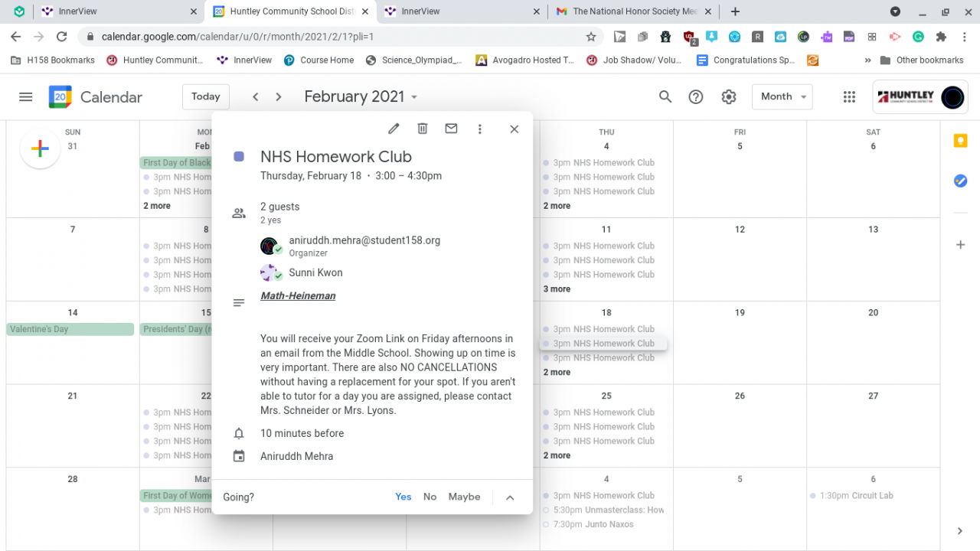Open the Calendar main menu hamburger
Image resolution: width=980 pixels, height=551 pixels.
pyautogui.click(x=26, y=97)
